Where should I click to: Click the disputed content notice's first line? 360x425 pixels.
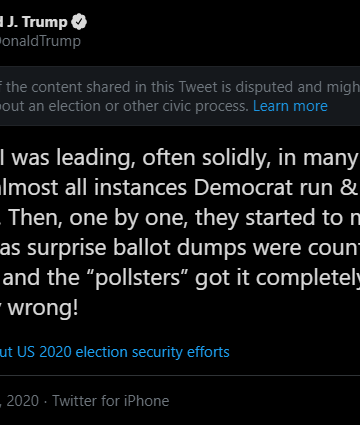(180, 87)
